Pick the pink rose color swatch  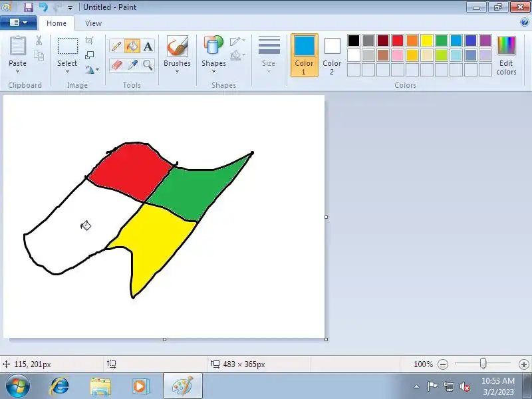397,55
